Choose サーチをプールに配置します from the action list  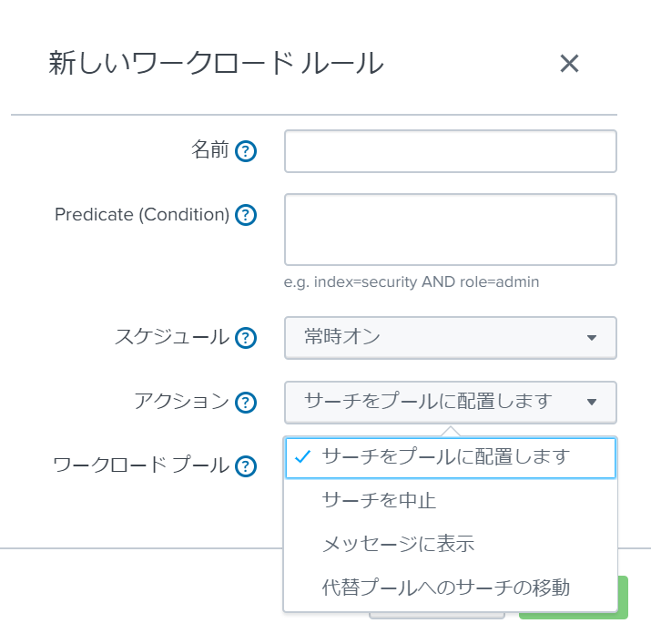(x=451, y=458)
